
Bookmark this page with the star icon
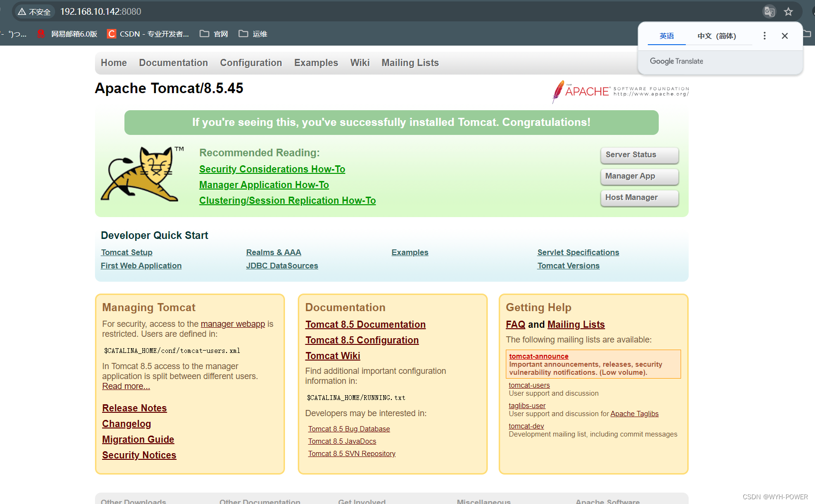coord(789,11)
